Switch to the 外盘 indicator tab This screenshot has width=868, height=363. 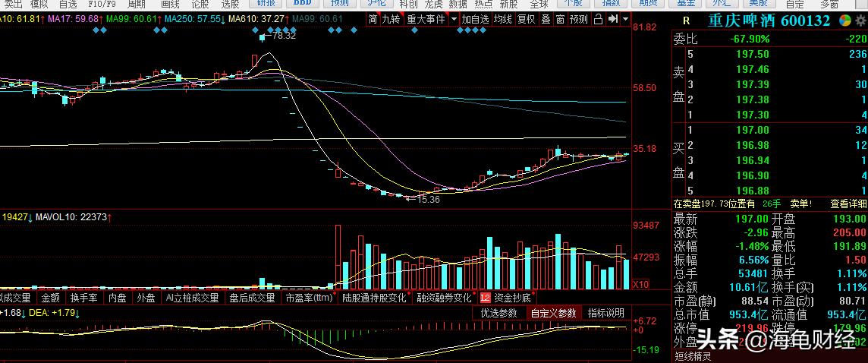pyautogui.click(x=146, y=298)
